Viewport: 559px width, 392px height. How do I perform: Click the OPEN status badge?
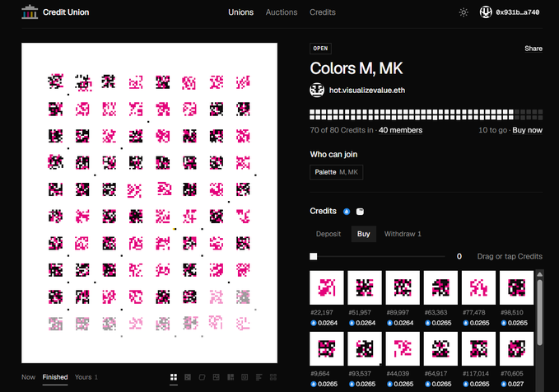pyautogui.click(x=320, y=49)
